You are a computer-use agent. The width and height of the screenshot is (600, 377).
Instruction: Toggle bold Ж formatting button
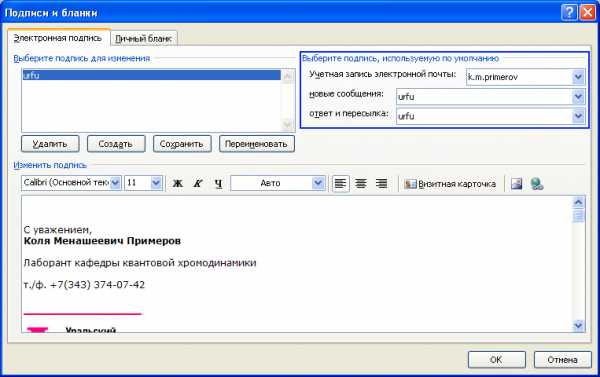pos(178,183)
